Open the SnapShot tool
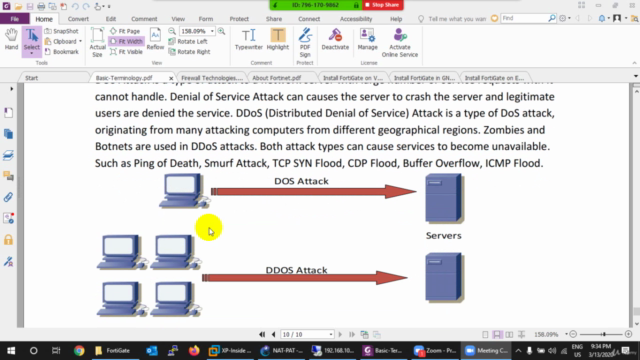Screen dimensions: 640x360 (x=61, y=31)
